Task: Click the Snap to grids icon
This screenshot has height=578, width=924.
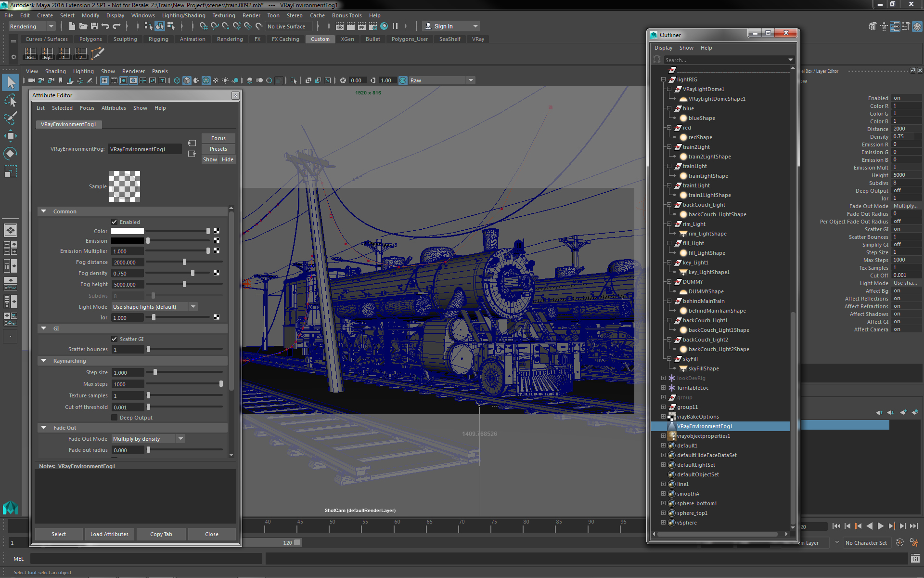Action: (x=204, y=26)
